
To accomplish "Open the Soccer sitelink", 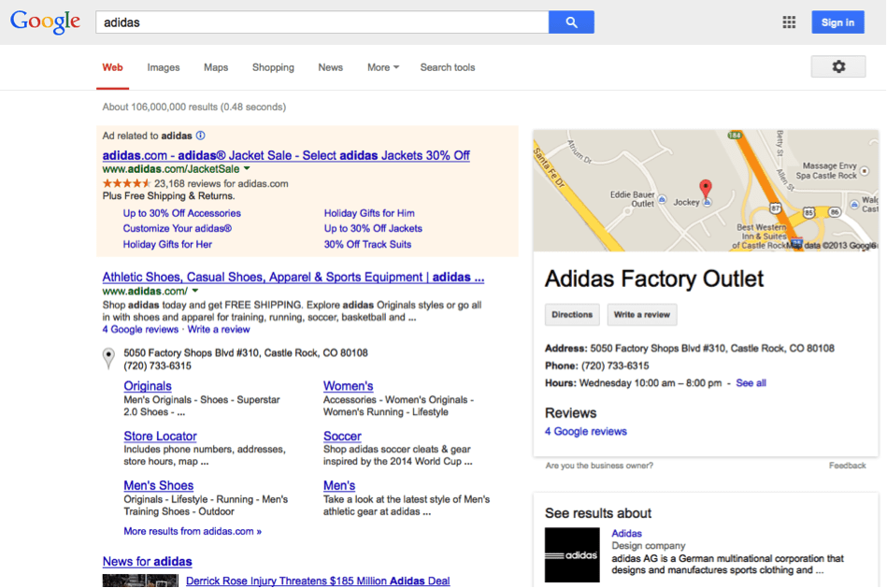I will pyautogui.click(x=342, y=437).
